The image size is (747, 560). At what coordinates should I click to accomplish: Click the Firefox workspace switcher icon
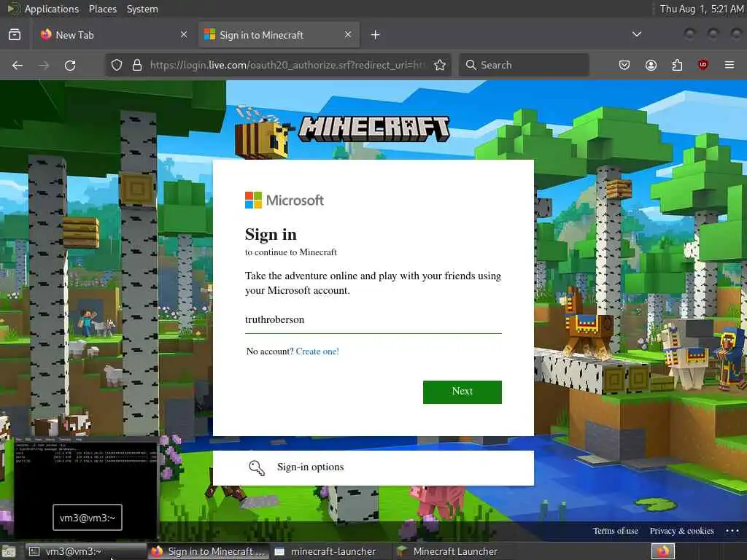click(x=663, y=551)
